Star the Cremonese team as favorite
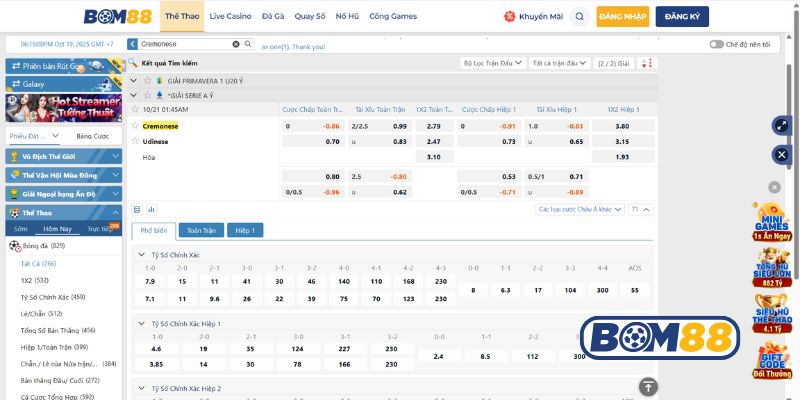Image resolution: width=800 pixels, height=400 pixels. pos(136,126)
